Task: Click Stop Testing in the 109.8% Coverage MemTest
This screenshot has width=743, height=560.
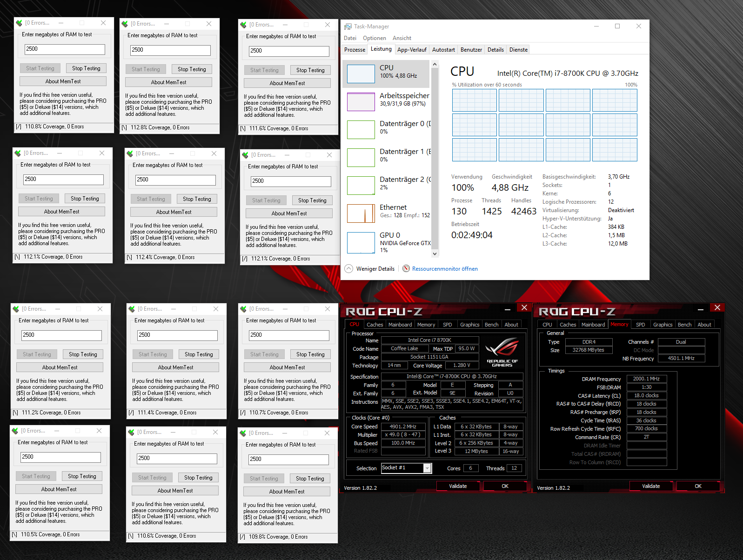Action: (x=310, y=479)
